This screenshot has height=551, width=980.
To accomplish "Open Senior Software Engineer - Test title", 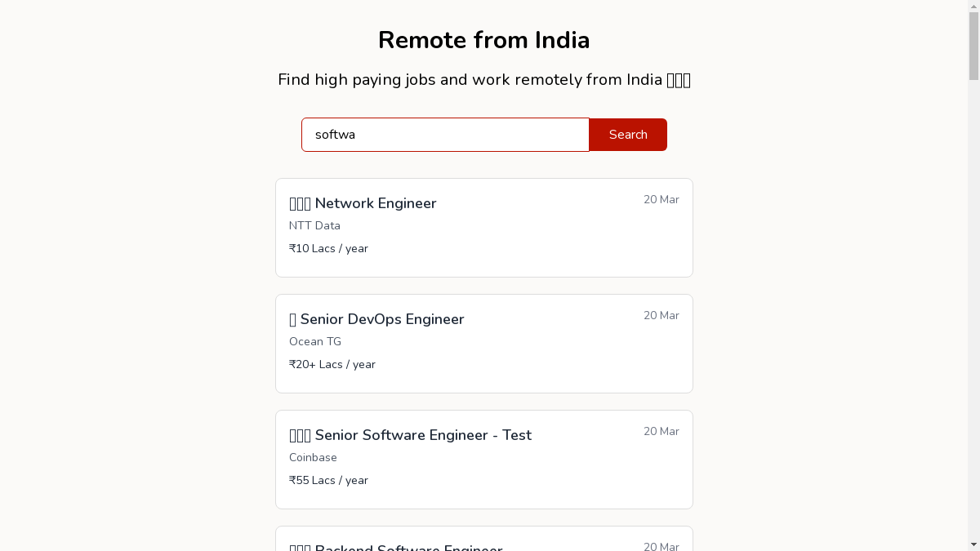I will click(x=422, y=435).
